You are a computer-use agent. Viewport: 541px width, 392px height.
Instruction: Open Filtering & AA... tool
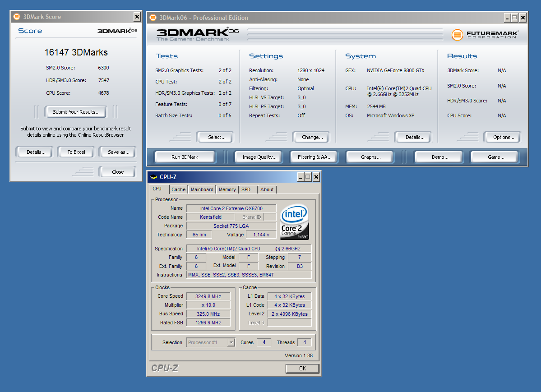point(314,157)
